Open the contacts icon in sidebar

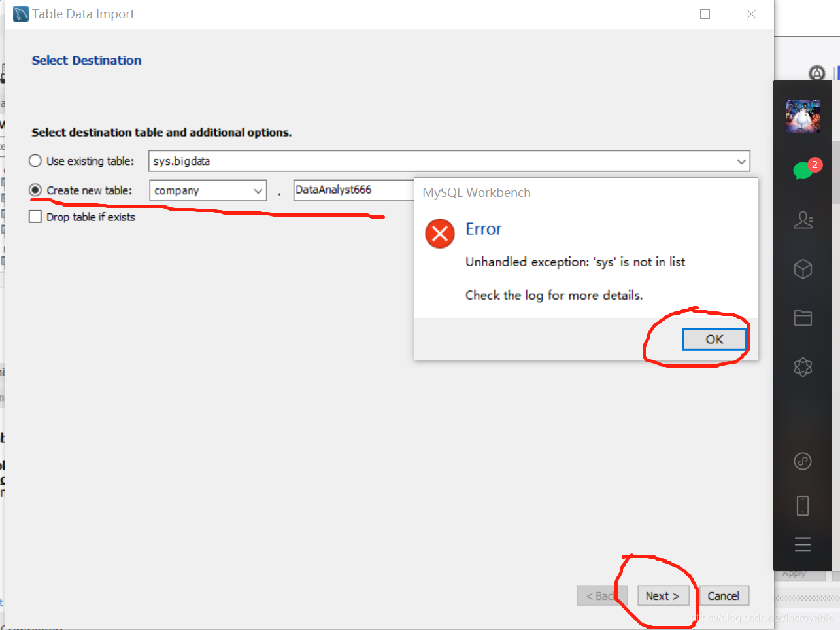coord(803,220)
